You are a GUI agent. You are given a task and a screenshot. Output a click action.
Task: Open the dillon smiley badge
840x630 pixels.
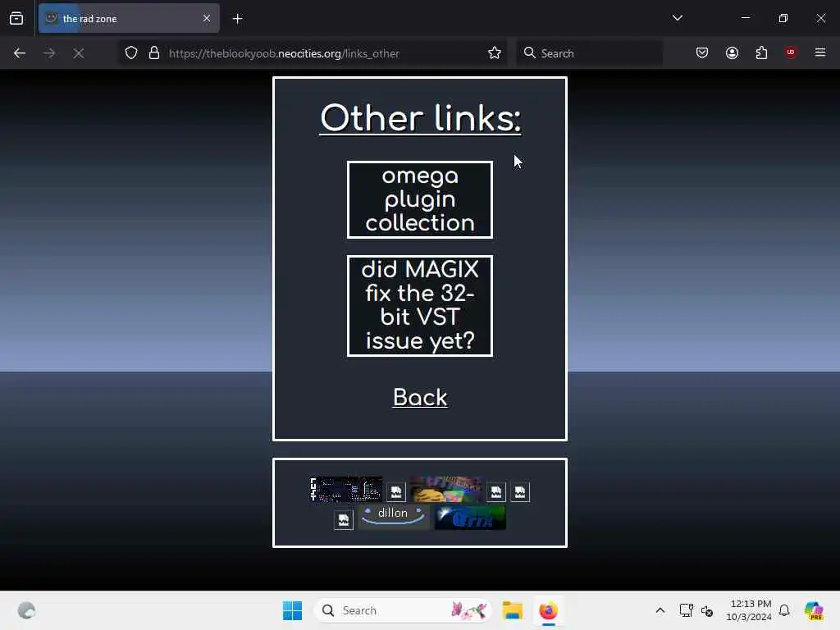tap(393, 517)
